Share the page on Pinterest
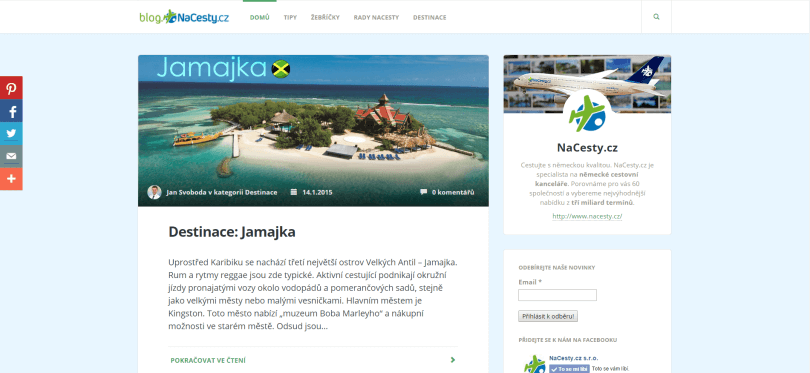Image resolution: width=810 pixels, height=373 pixels. (11, 88)
